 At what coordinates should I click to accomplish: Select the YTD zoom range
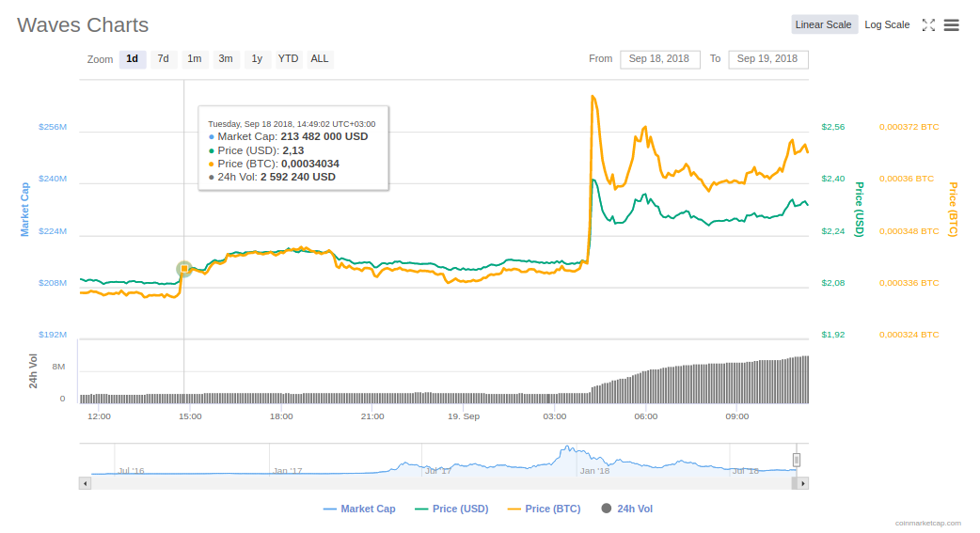[x=288, y=58]
